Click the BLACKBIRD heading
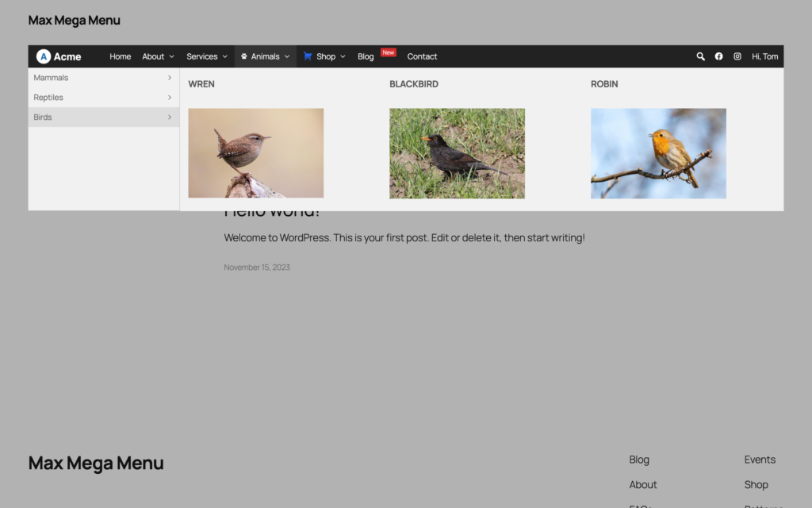 click(x=414, y=84)
